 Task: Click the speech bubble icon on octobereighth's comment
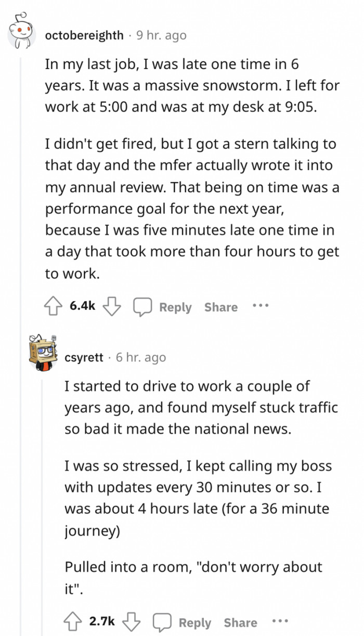click(x=142, y=306)
